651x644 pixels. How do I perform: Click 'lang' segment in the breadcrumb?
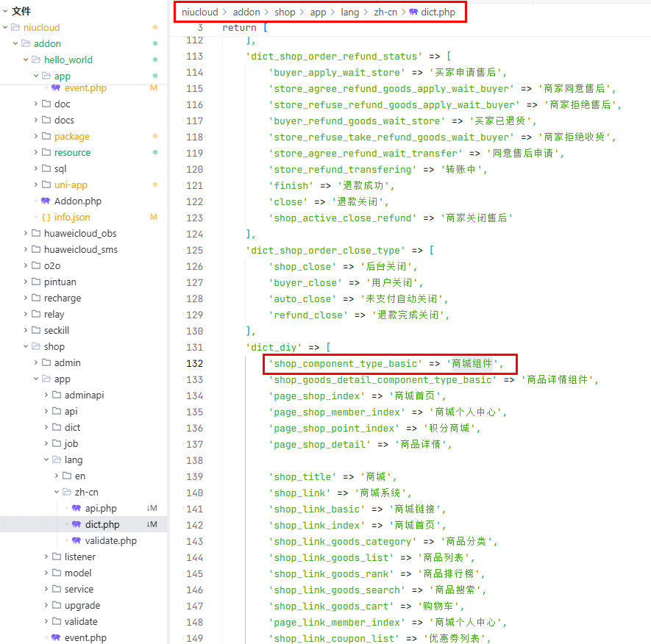349,12
